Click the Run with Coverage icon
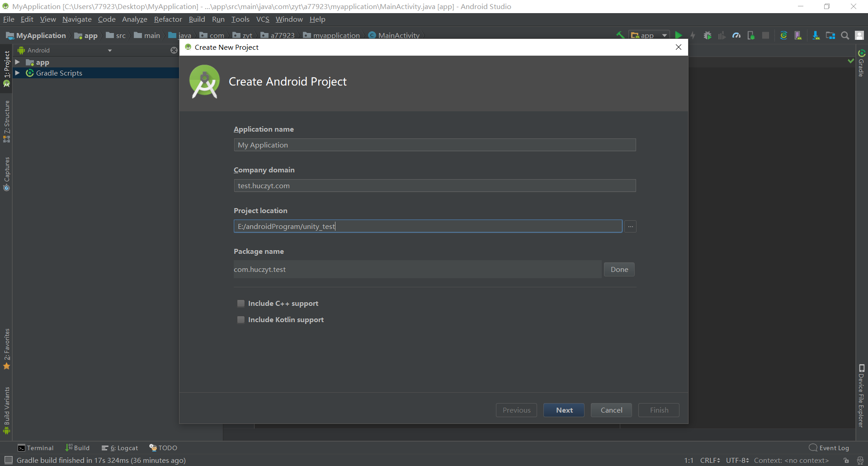 [722, 35]
